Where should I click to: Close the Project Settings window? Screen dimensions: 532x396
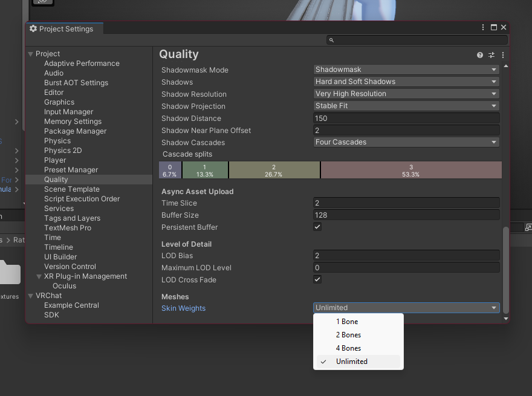point(504,28)
